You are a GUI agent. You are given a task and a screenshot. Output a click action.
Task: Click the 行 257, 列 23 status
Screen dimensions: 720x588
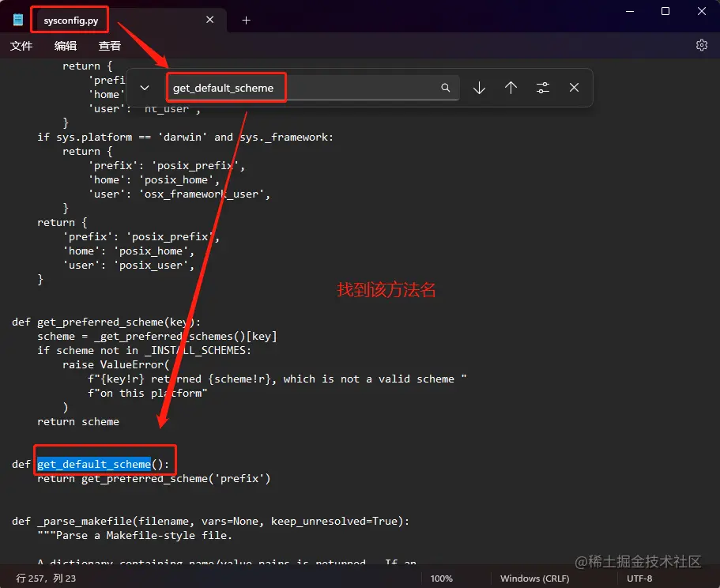46,579
